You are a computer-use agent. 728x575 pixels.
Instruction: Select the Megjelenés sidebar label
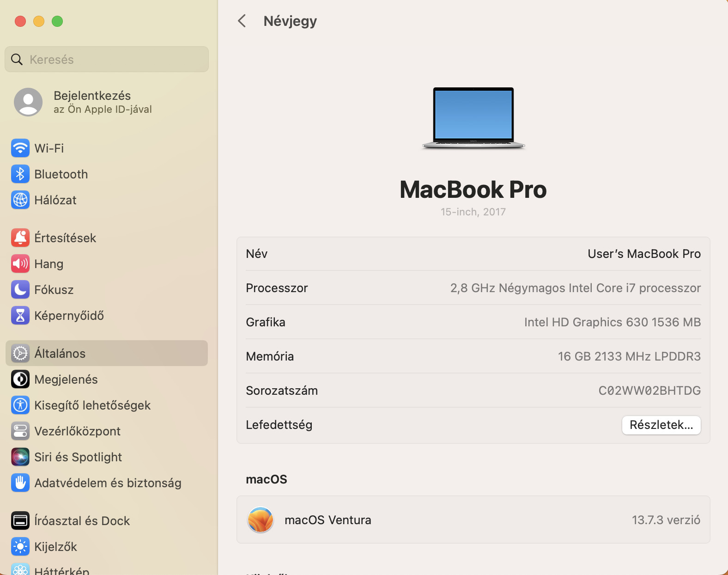(66, 379)
